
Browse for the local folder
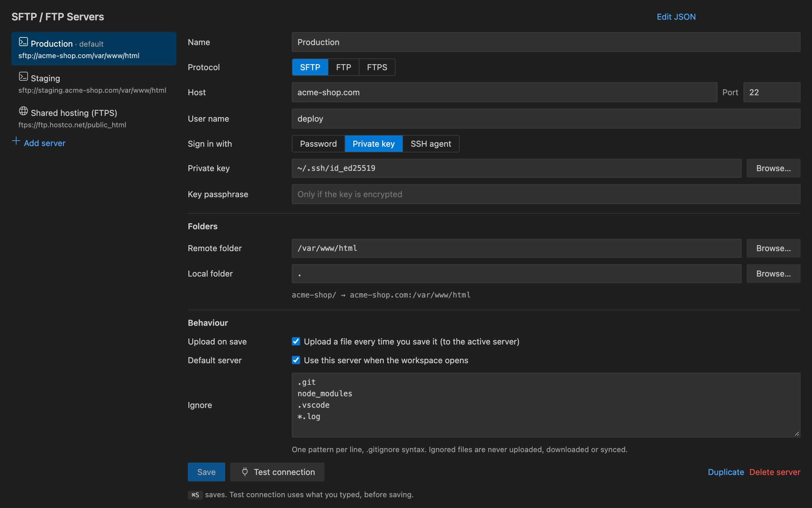(x=773, y=273)
